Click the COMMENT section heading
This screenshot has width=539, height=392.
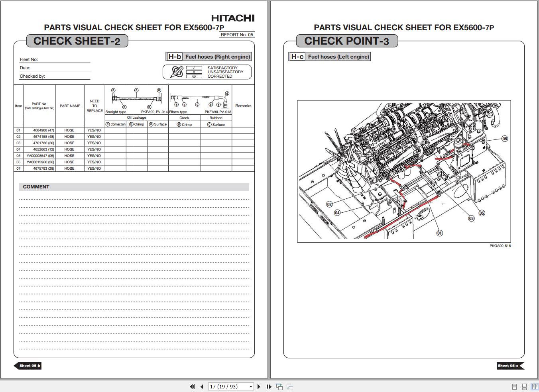36,187
